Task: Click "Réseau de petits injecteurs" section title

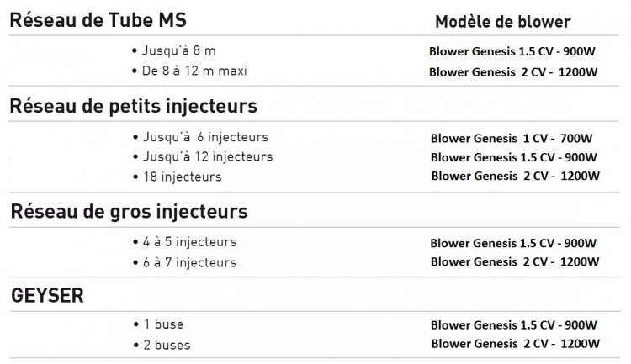Action: tap(133, 106)
